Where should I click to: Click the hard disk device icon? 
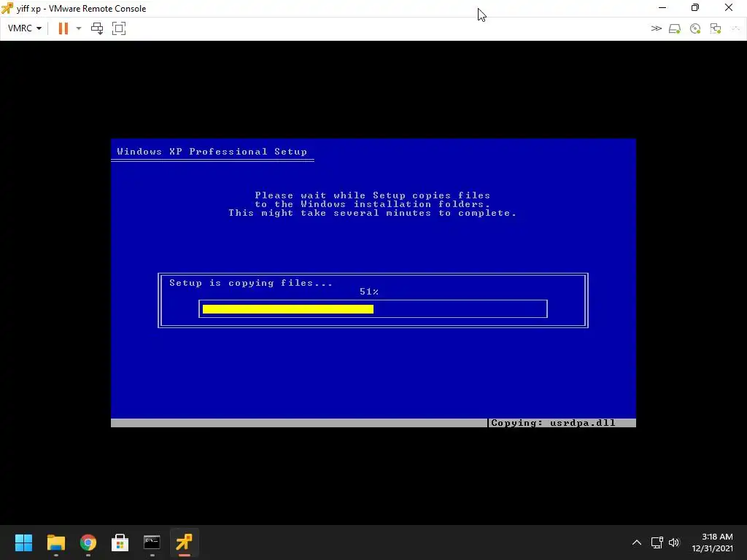tap(675, 28)
